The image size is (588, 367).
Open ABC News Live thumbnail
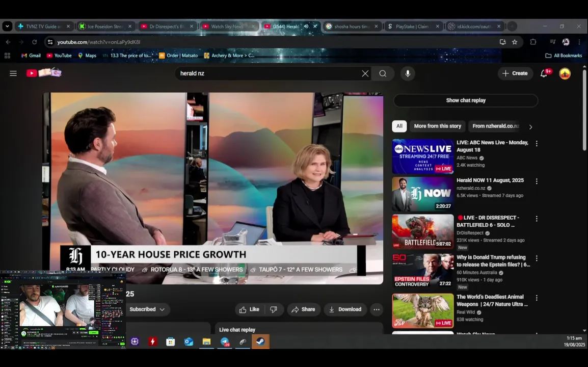(x=422, y=156)
